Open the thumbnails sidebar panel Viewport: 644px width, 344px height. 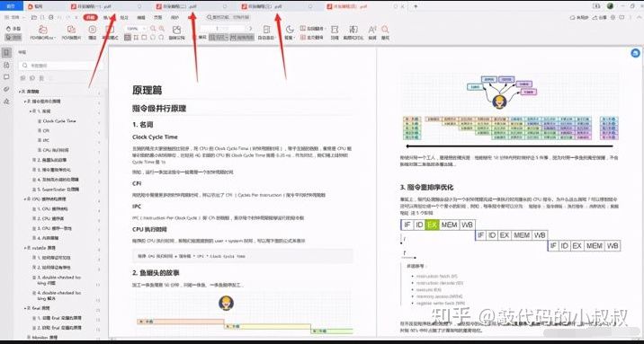[x=6, y=66]
